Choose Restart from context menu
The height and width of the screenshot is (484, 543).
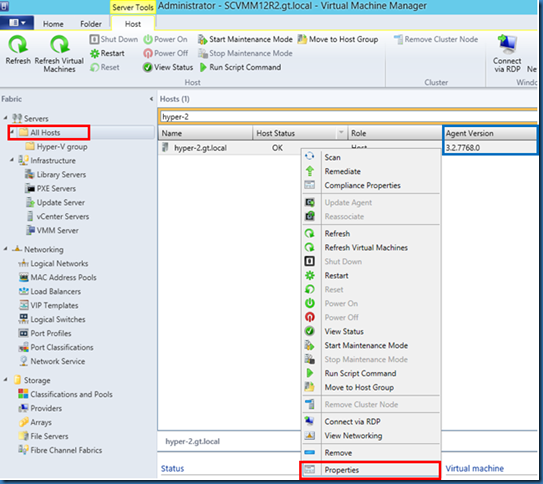(371, 276)
